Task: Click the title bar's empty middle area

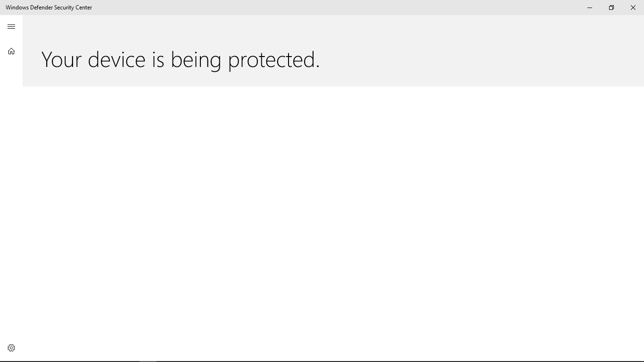Action: 330,8
